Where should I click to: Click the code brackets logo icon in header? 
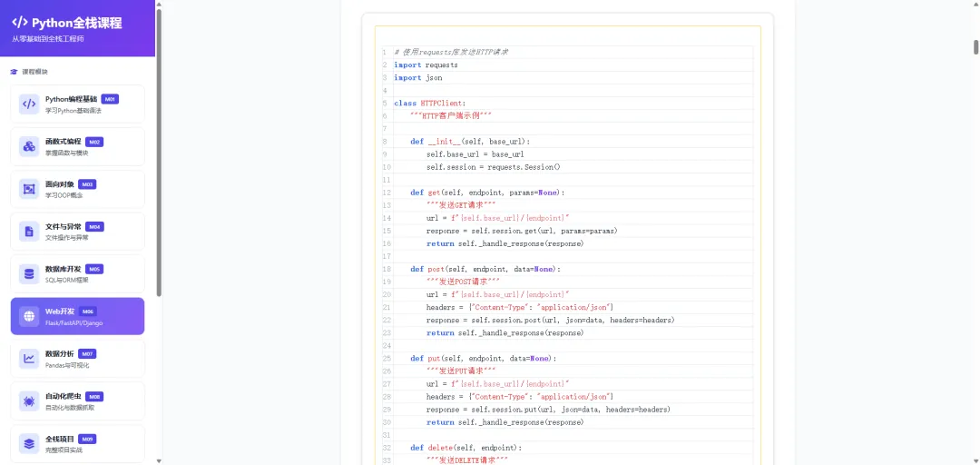pos(20,23)
